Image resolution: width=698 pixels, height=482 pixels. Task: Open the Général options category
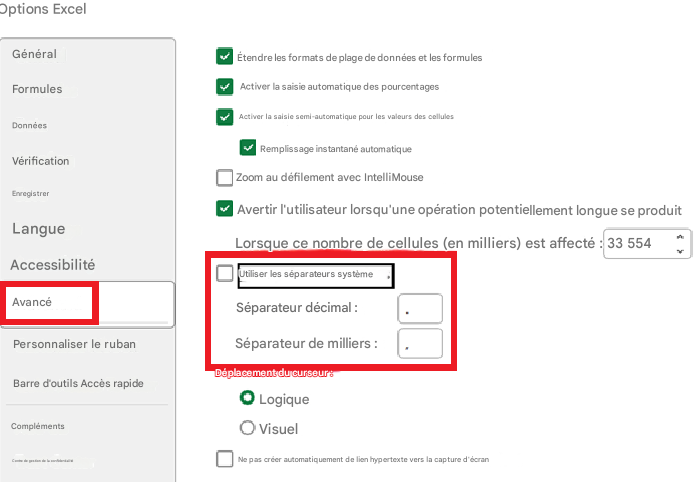(34, 54)
